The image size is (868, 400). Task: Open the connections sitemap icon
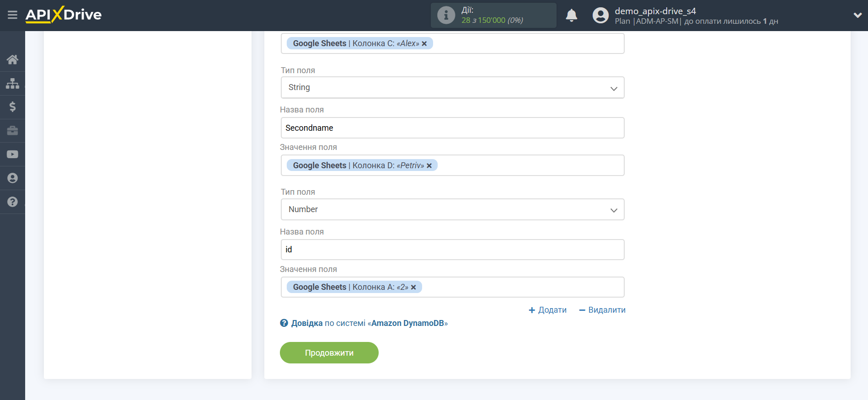(x=12, y=83)
